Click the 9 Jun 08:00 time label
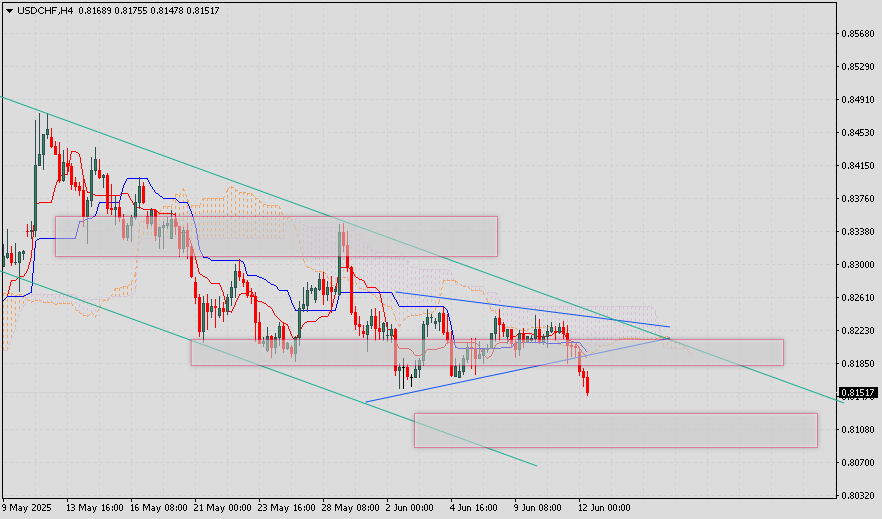Image resolution: width=882 pixels, height=519 pixels. pos(537,508)
